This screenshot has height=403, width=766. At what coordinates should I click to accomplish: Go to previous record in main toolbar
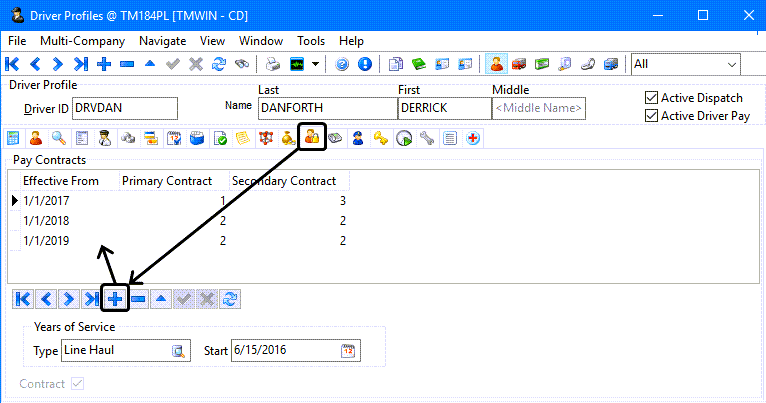(35, 64)
